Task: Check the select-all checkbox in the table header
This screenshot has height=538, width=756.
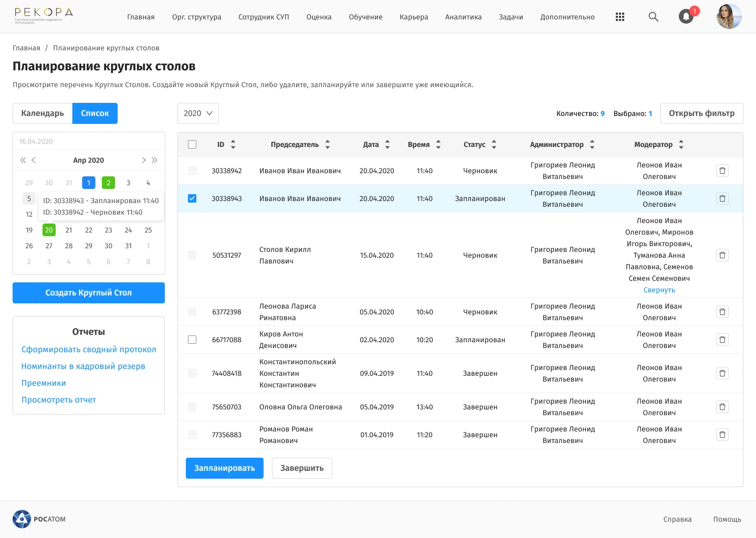Action: point(192,144)
